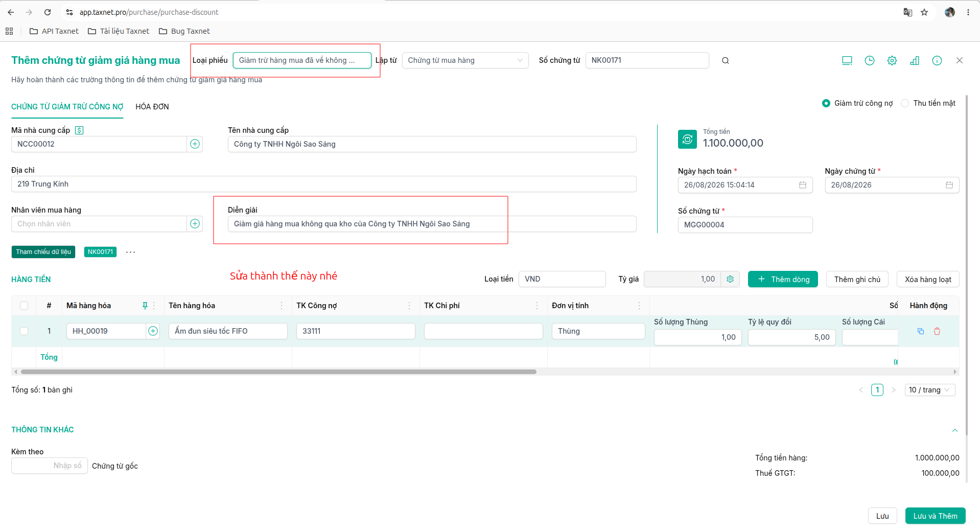Open the Lập từ dropdown
The image size is (980, 532).
click(x=465, y=60)
